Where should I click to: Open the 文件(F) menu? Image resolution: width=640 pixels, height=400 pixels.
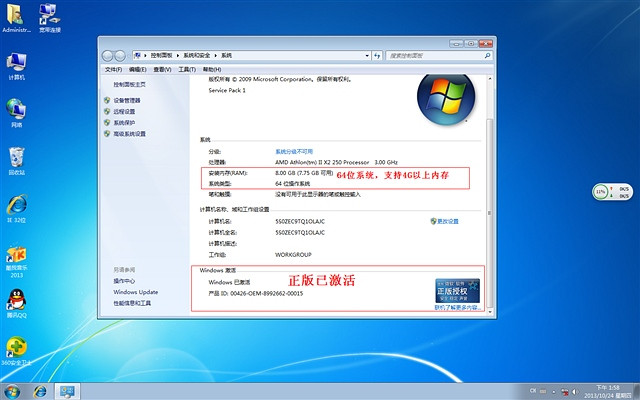point(113,69)
